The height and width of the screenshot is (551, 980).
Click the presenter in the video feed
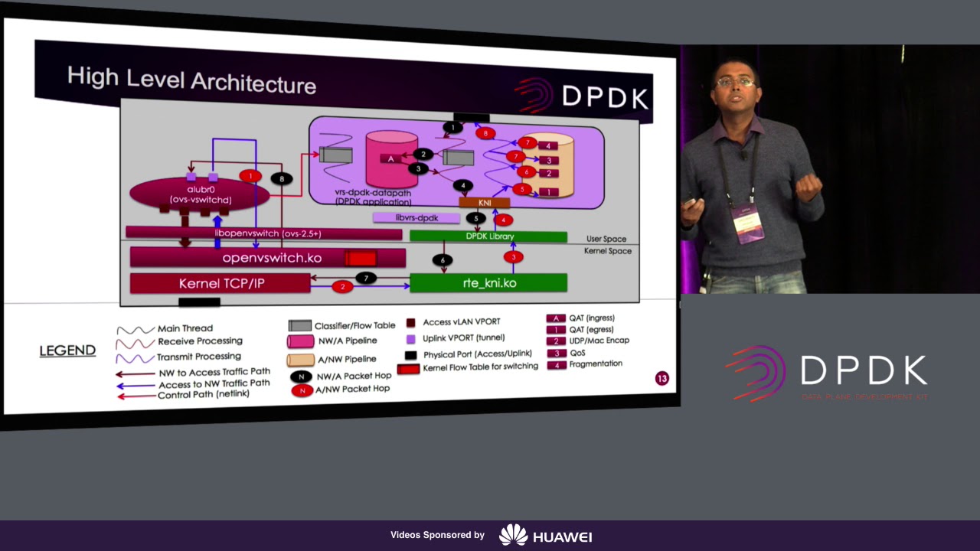pyautogui.click(x=750, y=176)
